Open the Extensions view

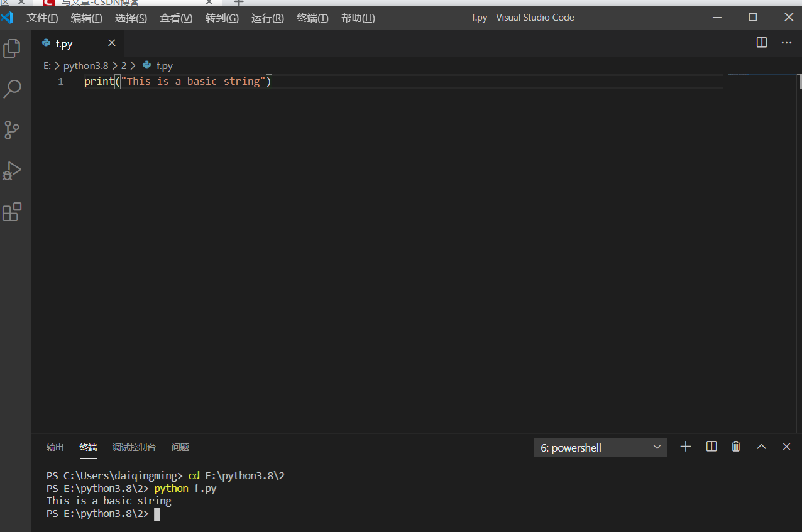pyautogui.click(x=12, y=212)
